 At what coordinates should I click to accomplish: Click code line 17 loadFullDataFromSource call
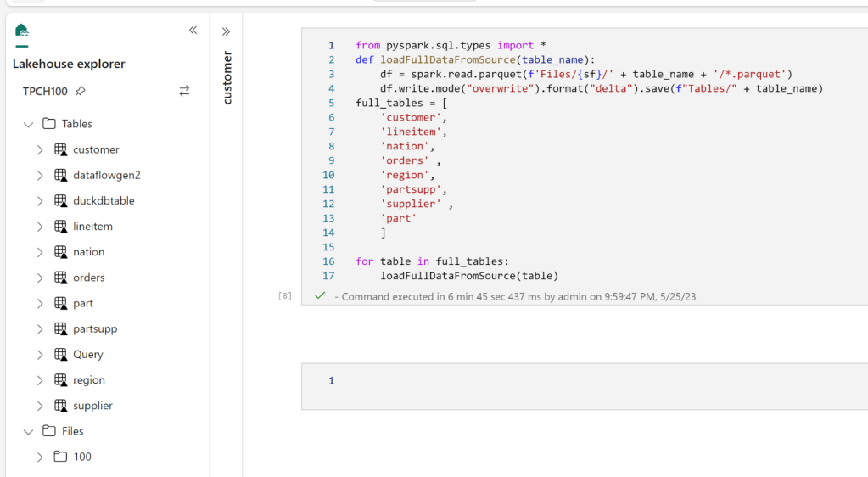pos(468,276)
